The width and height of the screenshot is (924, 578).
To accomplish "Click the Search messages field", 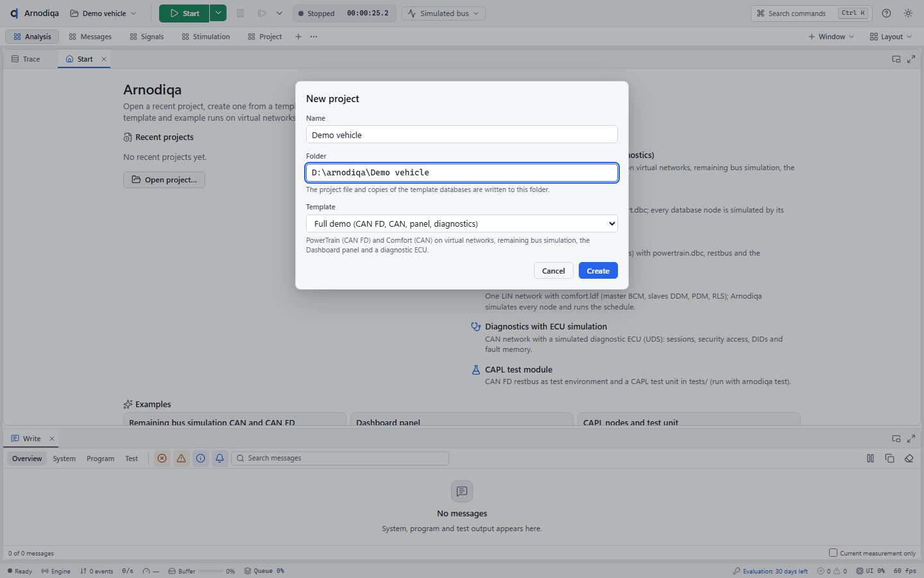I will (x=340, y=459).
